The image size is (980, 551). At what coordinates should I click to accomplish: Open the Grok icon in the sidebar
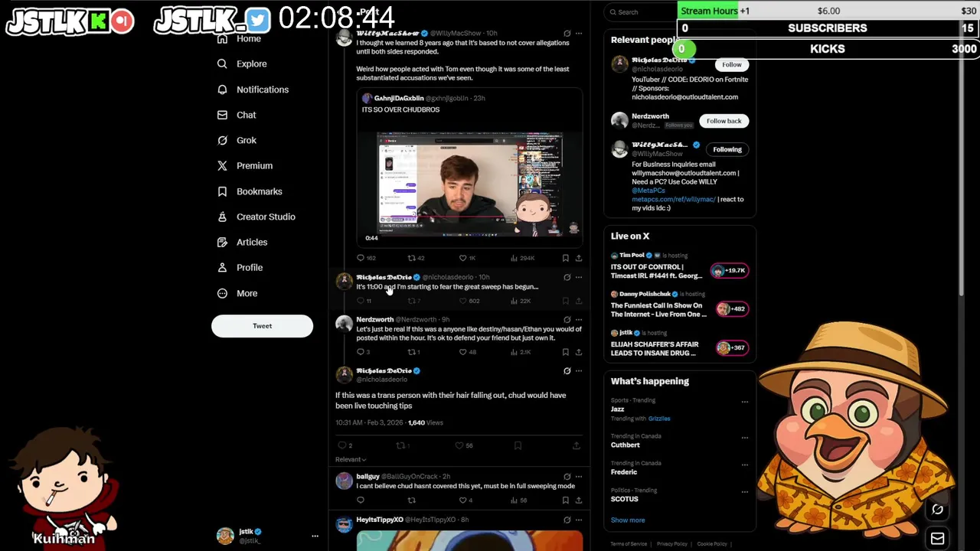tap(222, 140)
